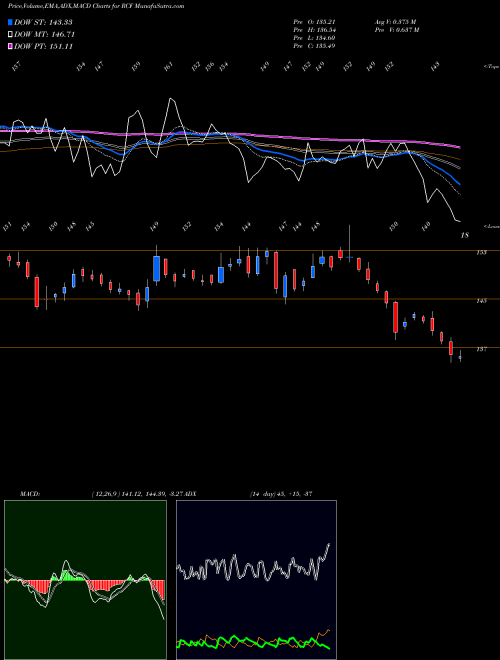The height and width of the screenshot is (660, 500).
Task: Click the <-Lows marker label
Action: [x=491, y=227]
